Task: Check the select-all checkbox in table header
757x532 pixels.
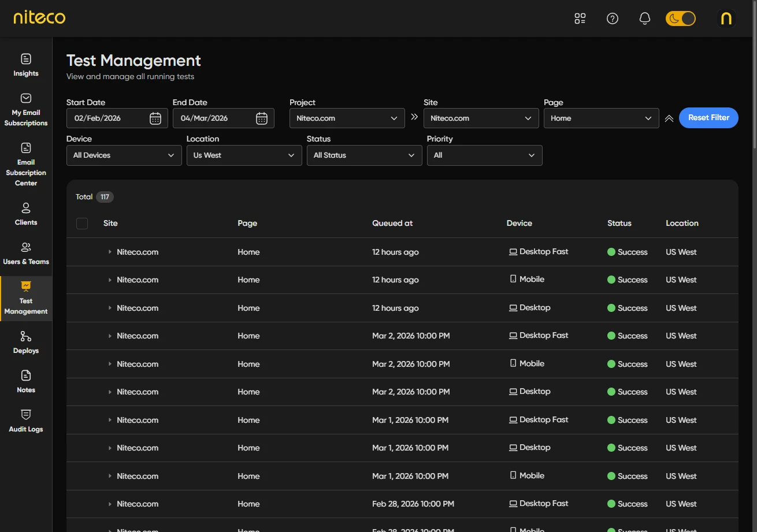Action: pos(82,224)
